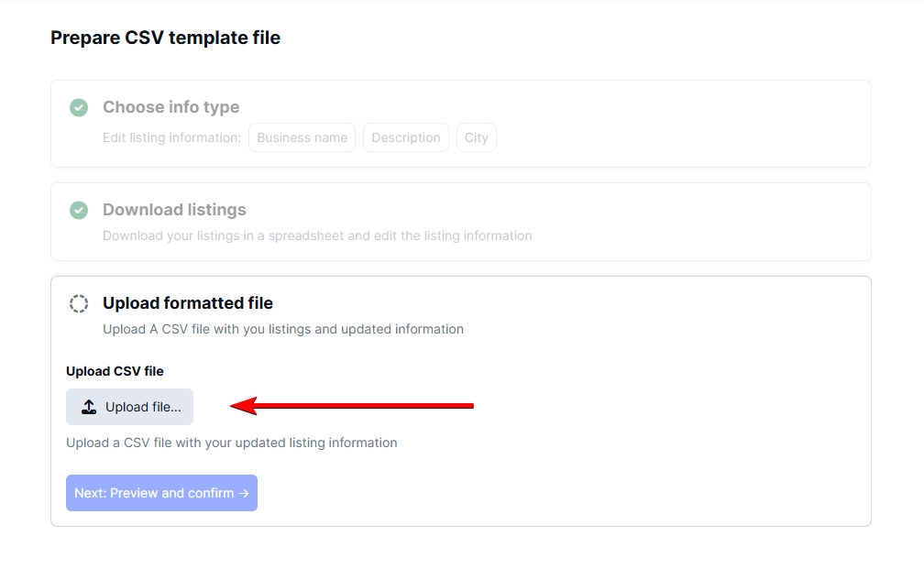Screen dimensions: 924x580
Task: Click the dashed circle step indicator for Upload formatted file
Action: click(79, 303)
